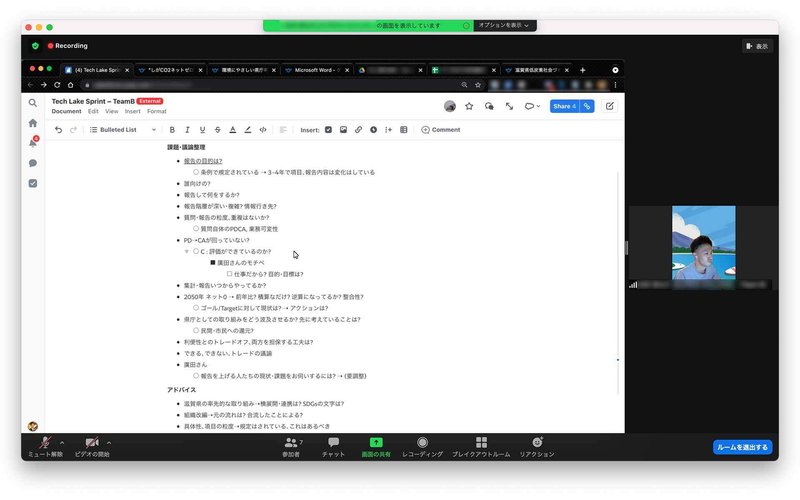
Task: Click the Share button
Action: point(565,106)
